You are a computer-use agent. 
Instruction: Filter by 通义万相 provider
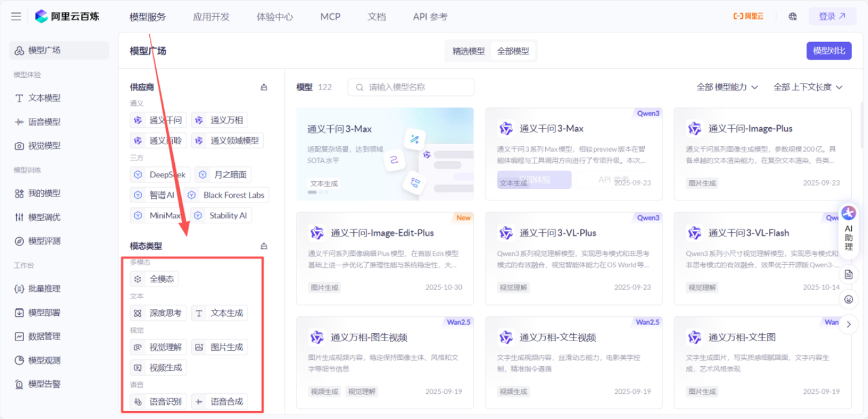(219, 120)
